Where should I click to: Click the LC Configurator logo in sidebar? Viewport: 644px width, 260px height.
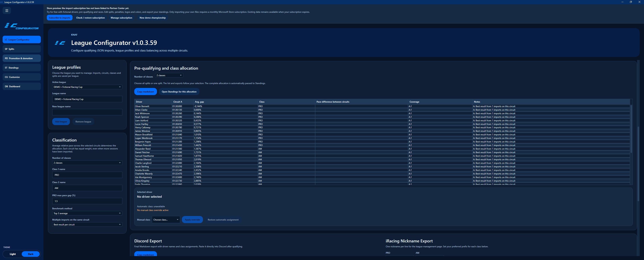22,26
